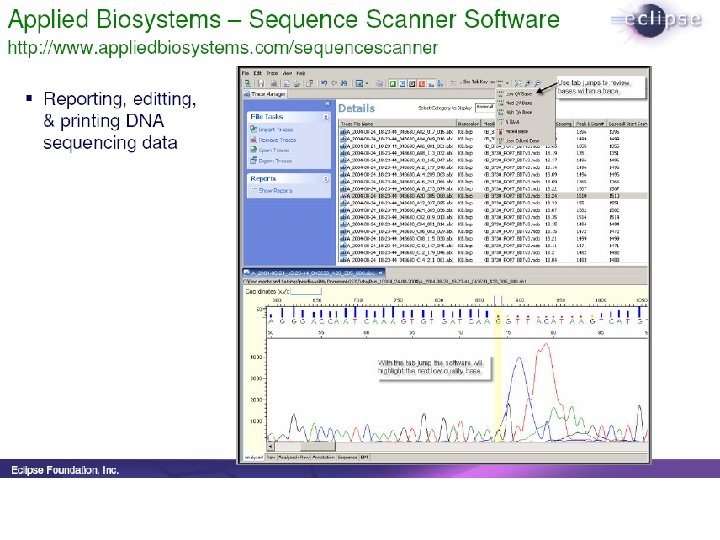The image size is (720, 540).
Task: Click Import Traces link
Action: [x=276, y=130]
